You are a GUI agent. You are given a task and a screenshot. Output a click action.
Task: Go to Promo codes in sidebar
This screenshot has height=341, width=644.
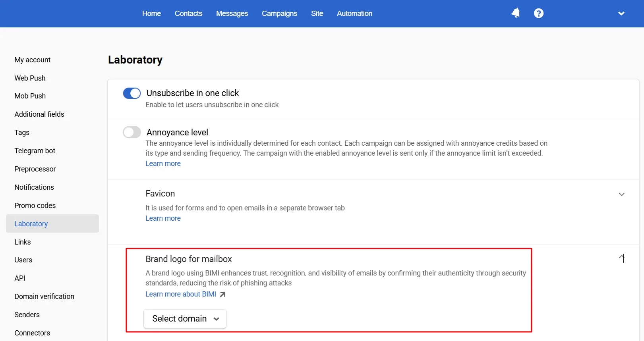[35, 206]
